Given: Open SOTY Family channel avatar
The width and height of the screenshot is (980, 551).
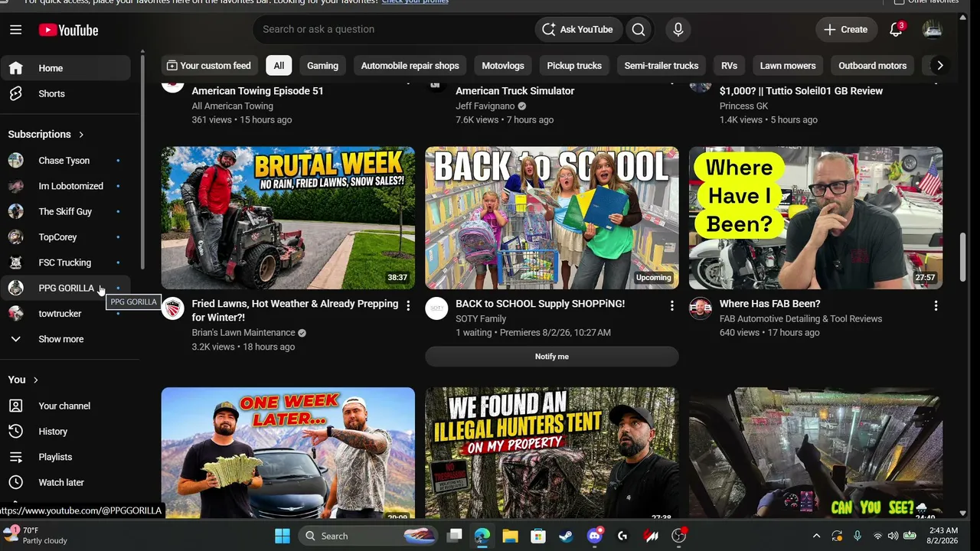Looking at the screenshot, I should click(x=436, y=308).
